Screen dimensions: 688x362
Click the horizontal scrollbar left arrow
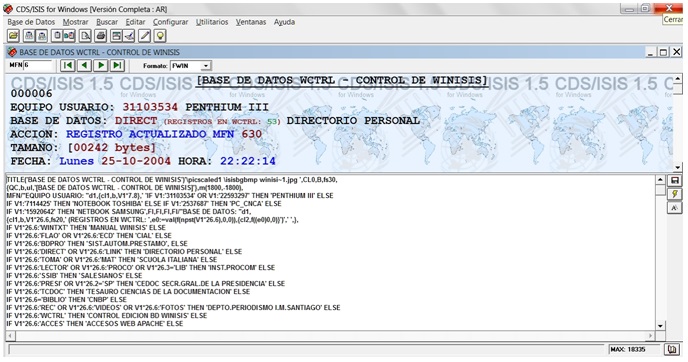point(10,336)
